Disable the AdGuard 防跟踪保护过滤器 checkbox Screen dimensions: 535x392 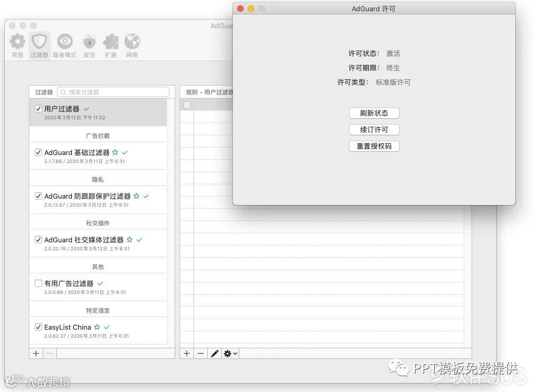pos(38,196)
